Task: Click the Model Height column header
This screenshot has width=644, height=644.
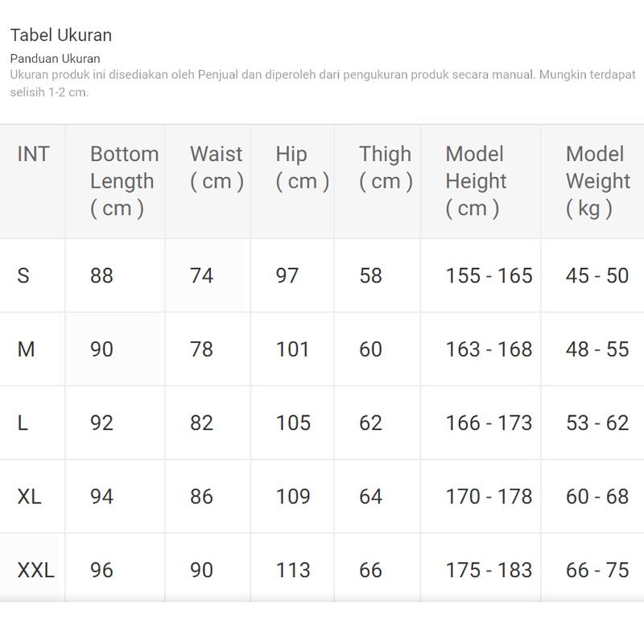Action: tap(475, 181)
